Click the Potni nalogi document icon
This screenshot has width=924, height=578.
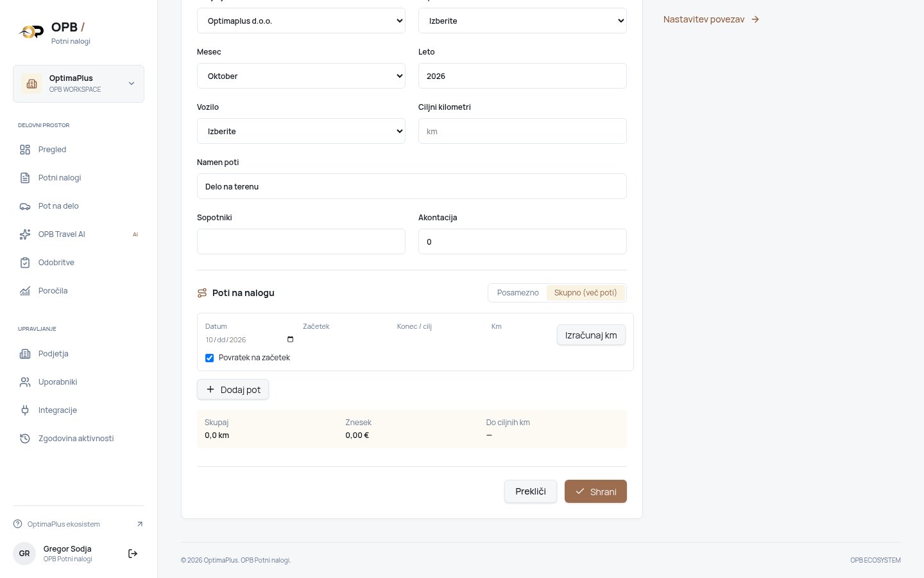coord(25,178)
